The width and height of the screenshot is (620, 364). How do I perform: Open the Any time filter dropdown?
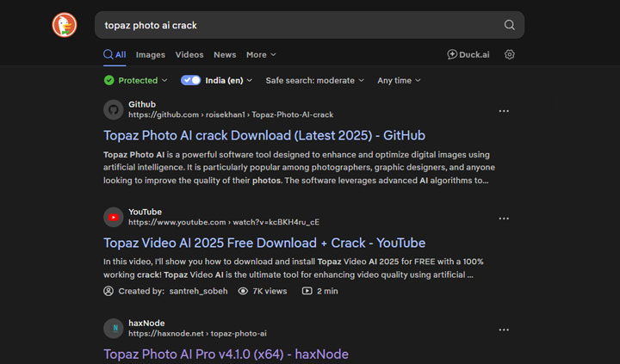pos(399,80)
